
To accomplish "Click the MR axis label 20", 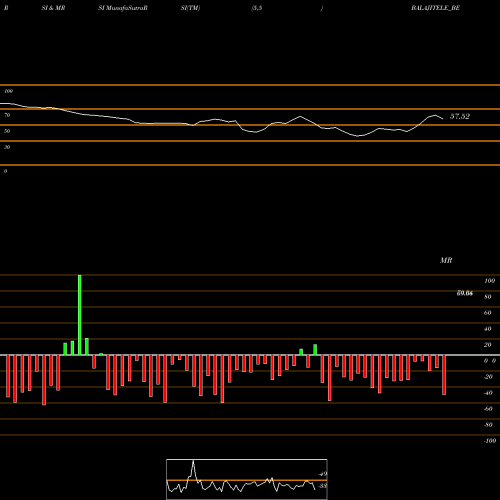I will coord(488,345).
